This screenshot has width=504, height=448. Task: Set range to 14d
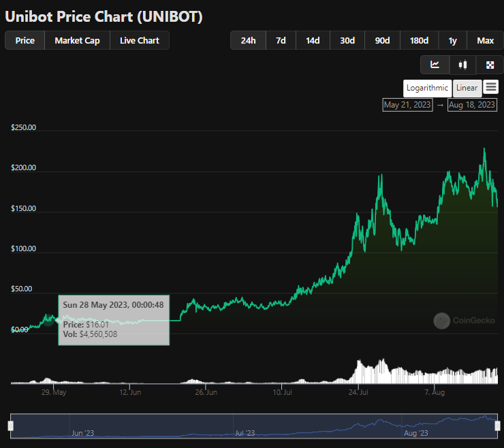[x=313, y=40]
